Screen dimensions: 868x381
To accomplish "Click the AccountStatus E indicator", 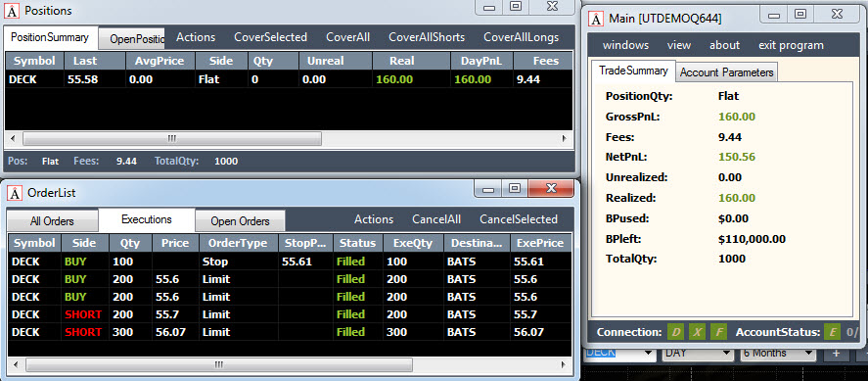I will (832, 332).
